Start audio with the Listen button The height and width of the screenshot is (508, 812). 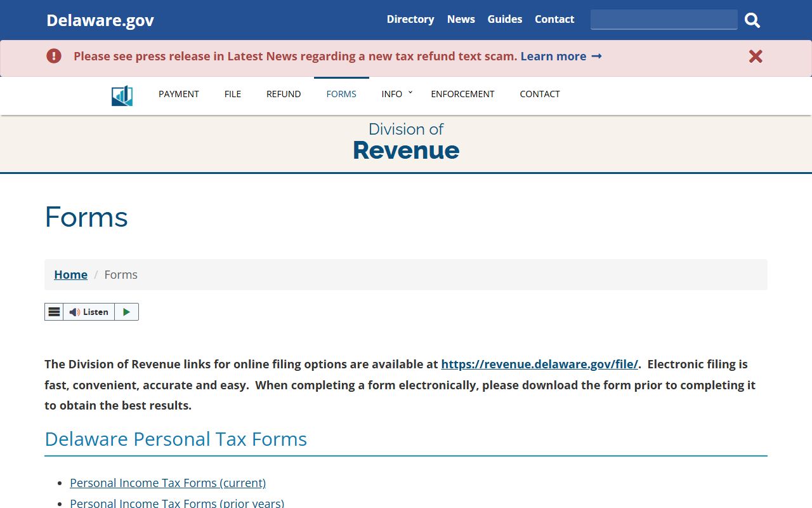(x=89, y=312)
